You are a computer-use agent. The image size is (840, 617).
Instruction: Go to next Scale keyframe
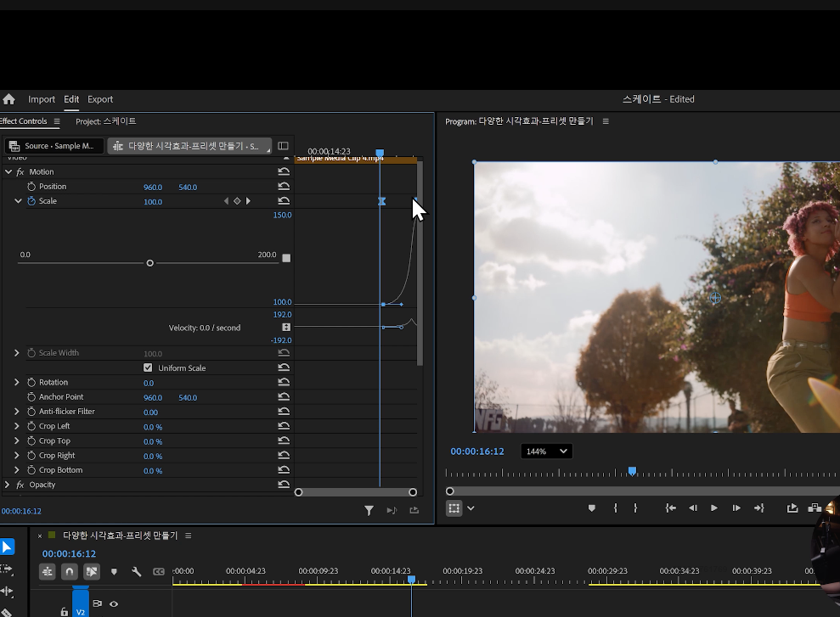(x=248, y=201)
